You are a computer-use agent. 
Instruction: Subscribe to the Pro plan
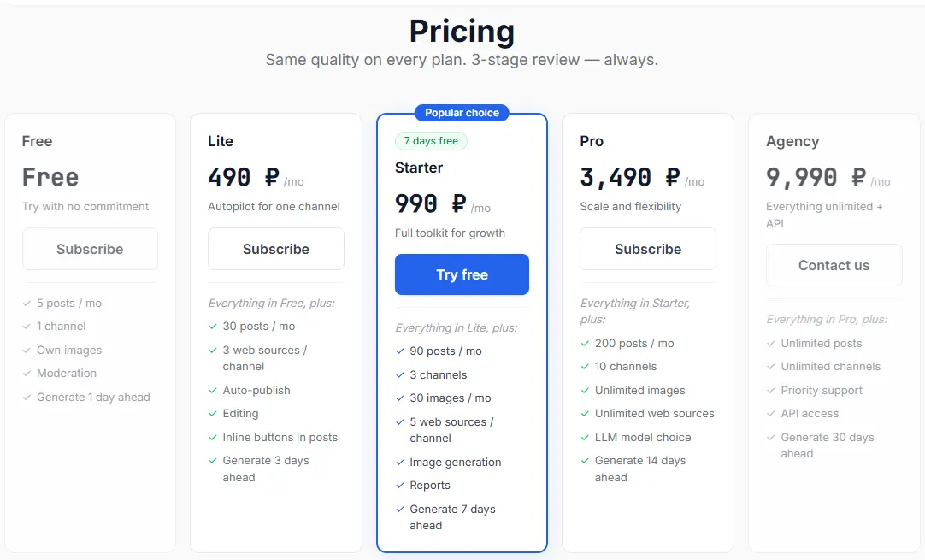click(x=648, y=249)
